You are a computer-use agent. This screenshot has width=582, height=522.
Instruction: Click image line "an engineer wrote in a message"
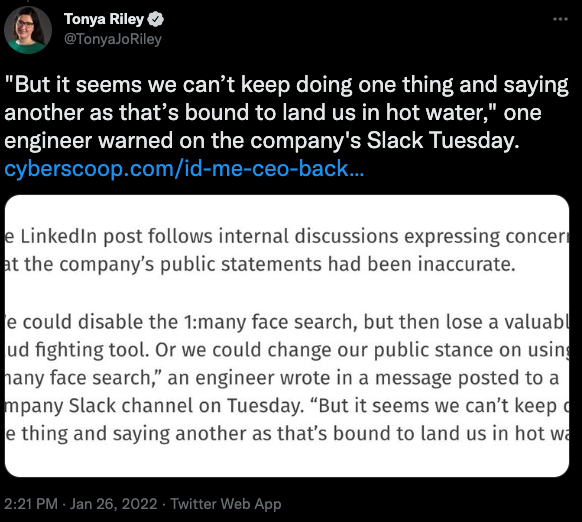(x=282, y=378)
